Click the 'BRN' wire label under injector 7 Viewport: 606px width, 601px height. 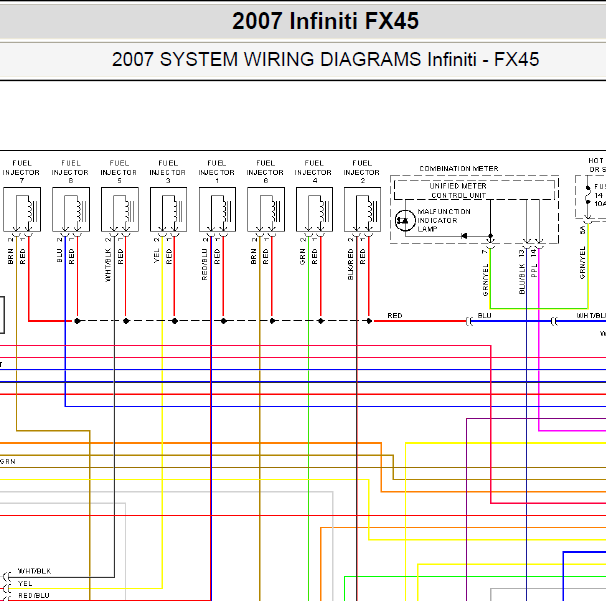point(10,256)
